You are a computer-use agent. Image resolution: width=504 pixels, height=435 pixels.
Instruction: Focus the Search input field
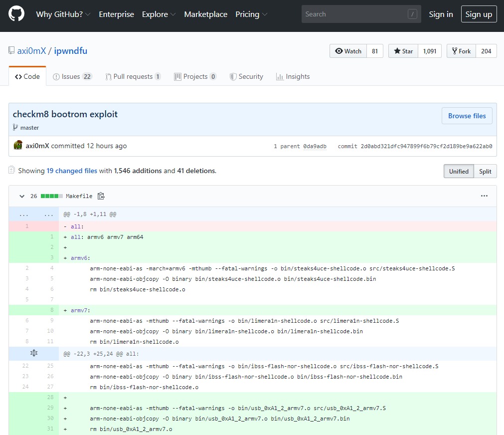coord(361,14)
